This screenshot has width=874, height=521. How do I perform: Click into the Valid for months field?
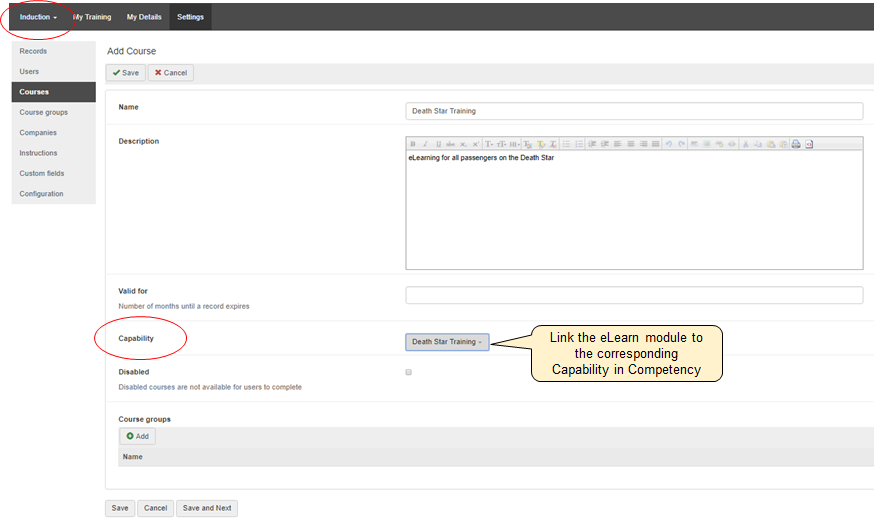[x=634, y=295]
